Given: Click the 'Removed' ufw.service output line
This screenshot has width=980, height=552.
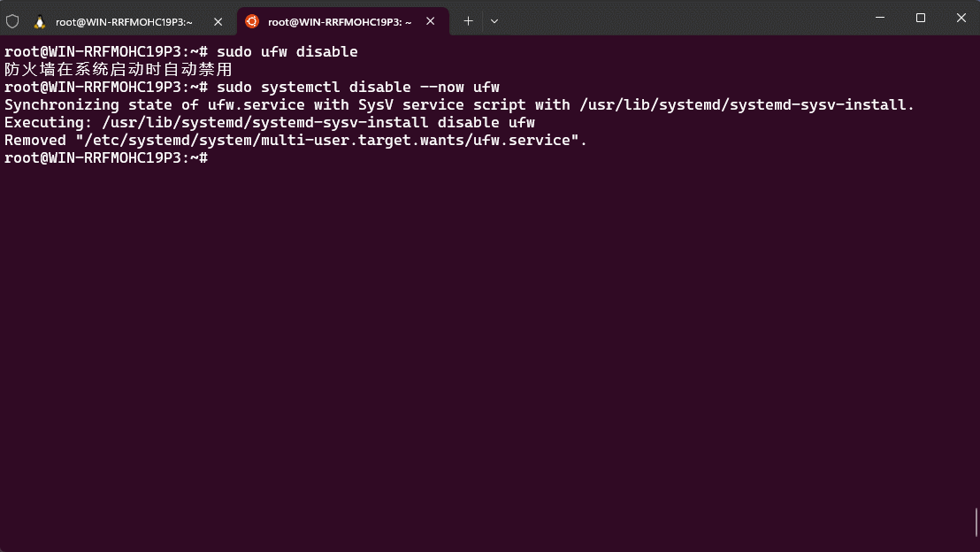Looking at the screenshot, I should point(295,140).
